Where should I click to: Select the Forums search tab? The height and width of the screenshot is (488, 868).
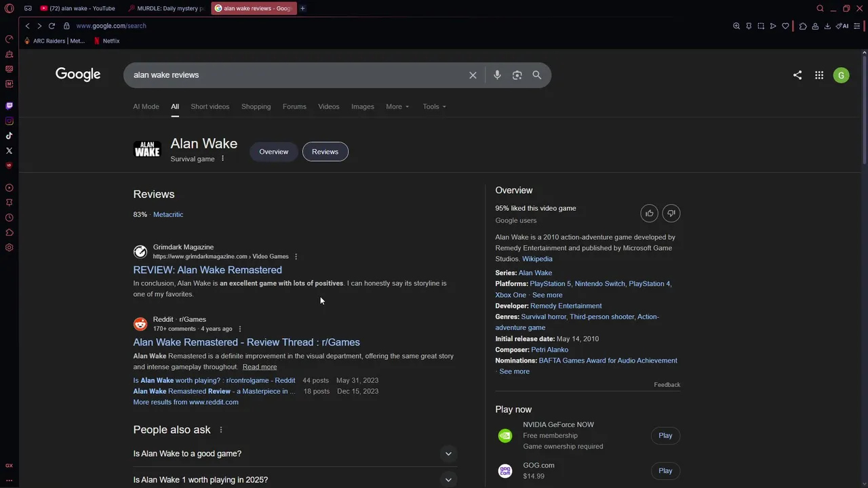pyautogui.click(x=294, y=106)
